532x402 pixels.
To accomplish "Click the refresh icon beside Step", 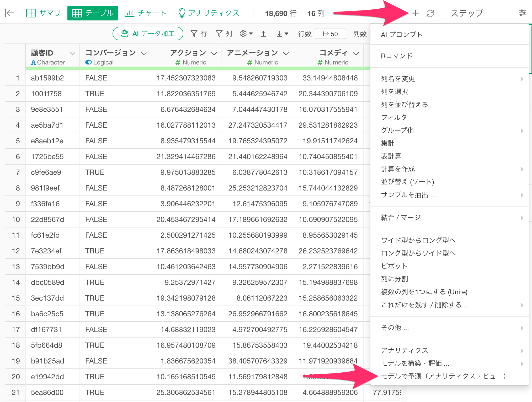I will 430,13.
